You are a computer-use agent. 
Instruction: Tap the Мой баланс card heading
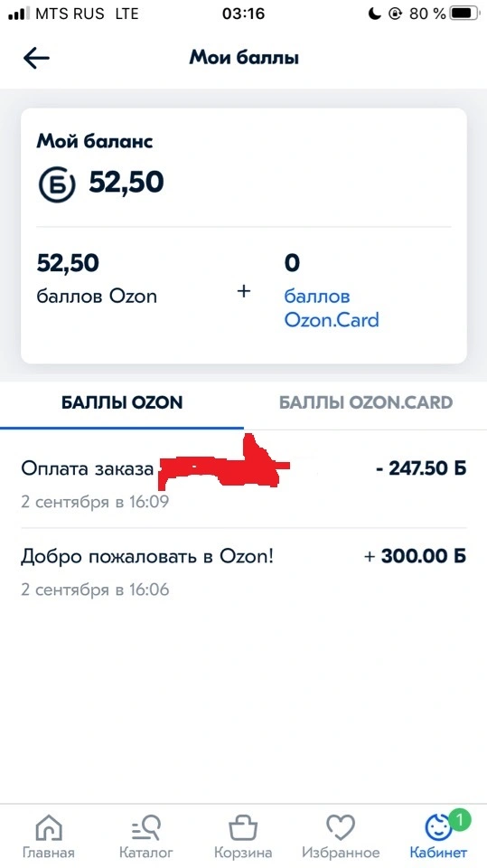click(x=95, y=141)
